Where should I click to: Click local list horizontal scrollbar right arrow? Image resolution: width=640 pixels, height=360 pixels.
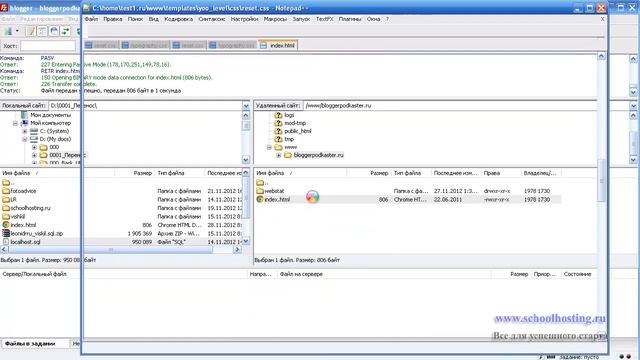(237, 249)
